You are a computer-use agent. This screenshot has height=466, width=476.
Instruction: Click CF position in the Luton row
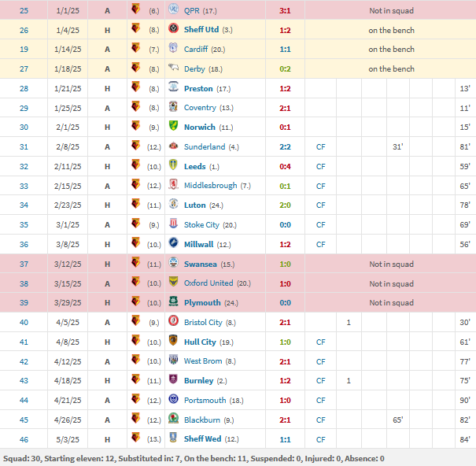tap(320, 205)
